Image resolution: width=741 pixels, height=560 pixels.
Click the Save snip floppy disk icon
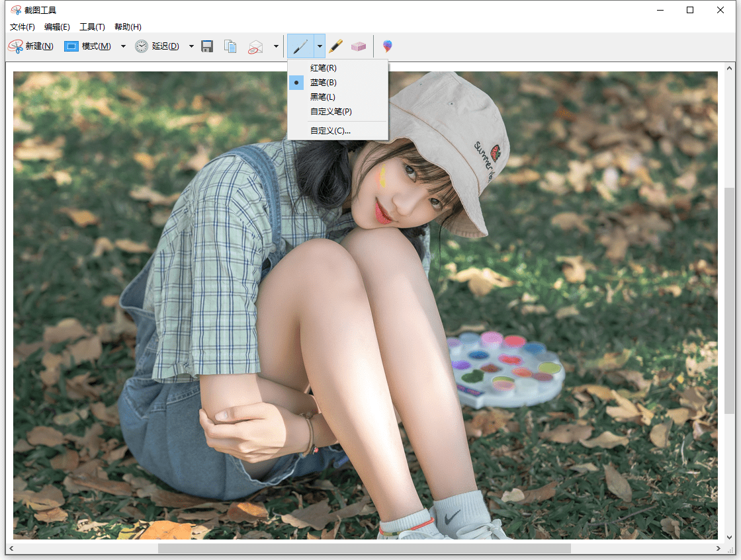207,46
